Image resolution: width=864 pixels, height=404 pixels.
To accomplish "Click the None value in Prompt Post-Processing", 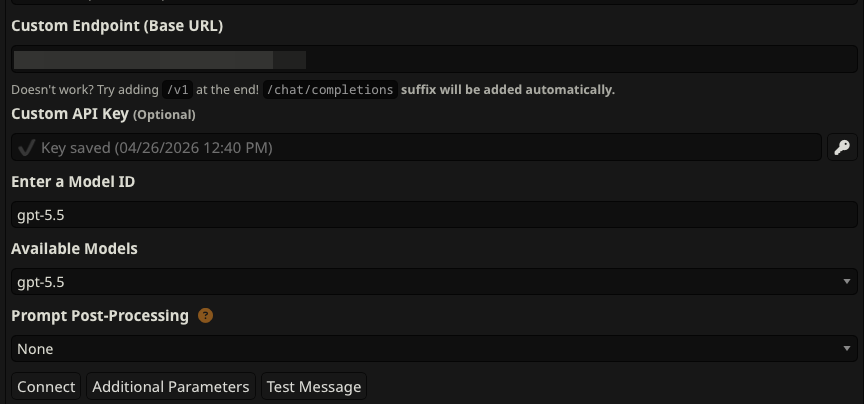I will [x=35, y=349].
